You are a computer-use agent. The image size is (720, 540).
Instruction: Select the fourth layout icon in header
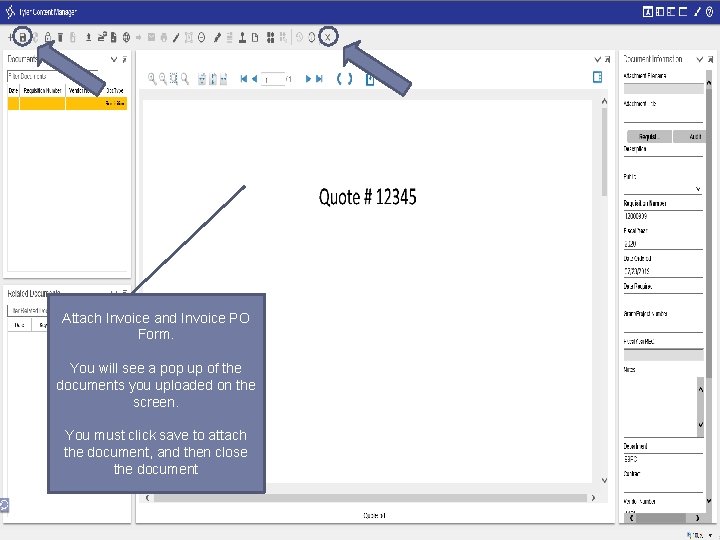pos(683,12)
